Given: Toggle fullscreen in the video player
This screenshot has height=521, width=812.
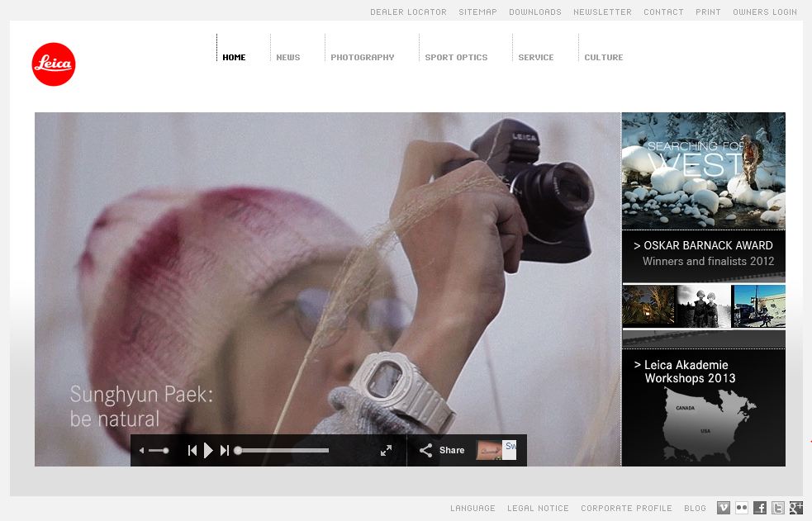Looking at the screenshot, I should (x=386, y=450).
